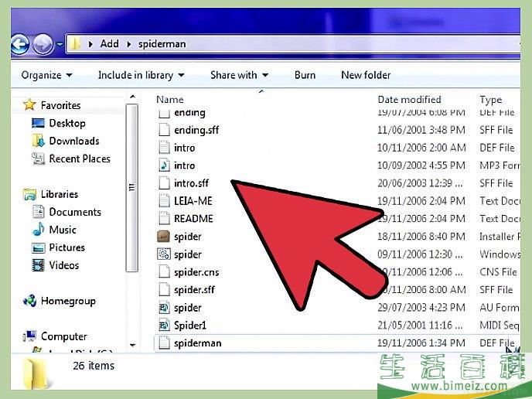532x399 pixels.
Task: Click navigation pane scroll up arrow
Action: 132,97
